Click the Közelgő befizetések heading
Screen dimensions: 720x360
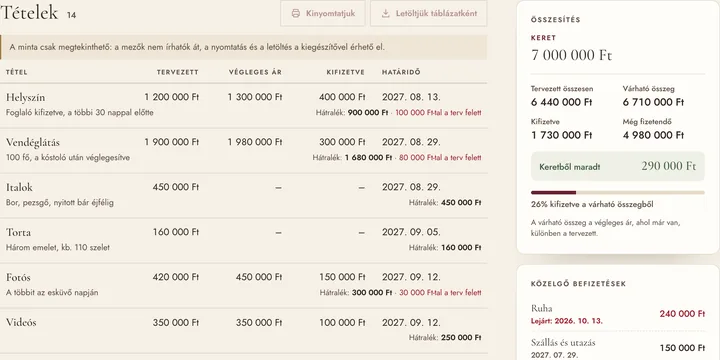pyautogui.click(x=579, y=284)
